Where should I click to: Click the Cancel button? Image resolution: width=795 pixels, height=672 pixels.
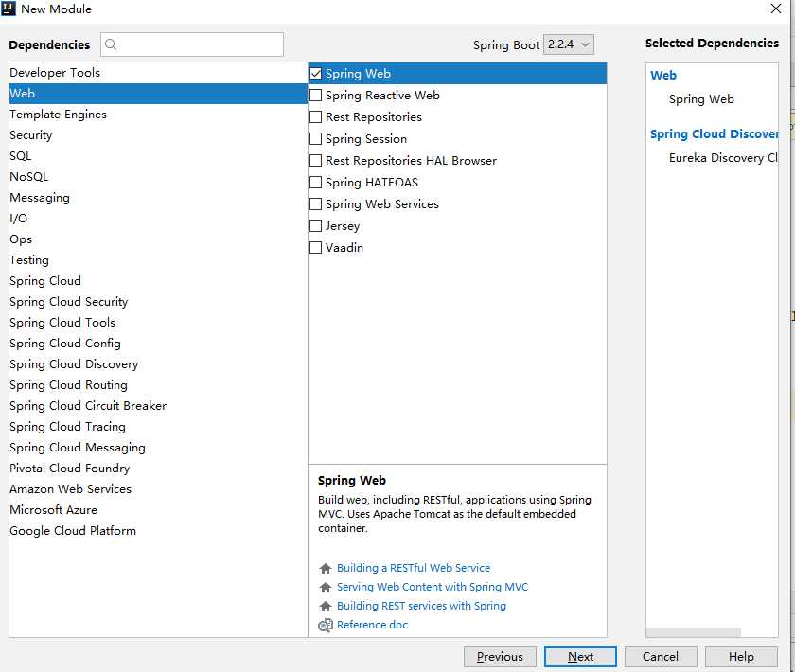tap(661, 657)
